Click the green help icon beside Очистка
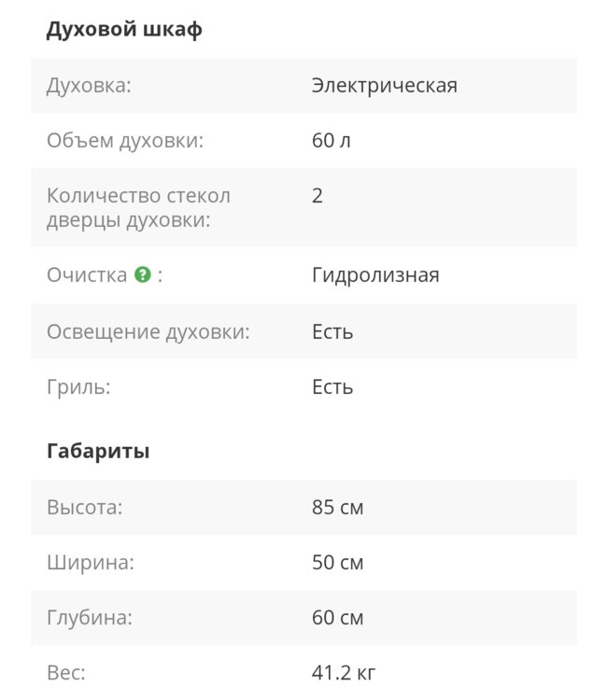 tap(142, 275)
